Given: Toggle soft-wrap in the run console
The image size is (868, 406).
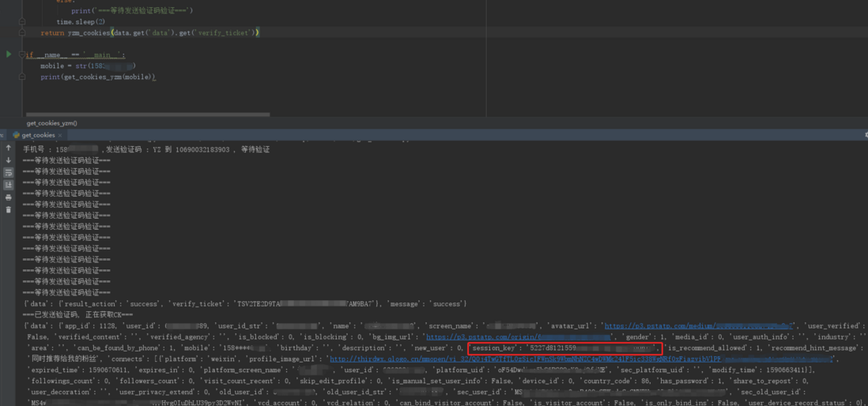Looking at the screenshot, I should [9, 172].
